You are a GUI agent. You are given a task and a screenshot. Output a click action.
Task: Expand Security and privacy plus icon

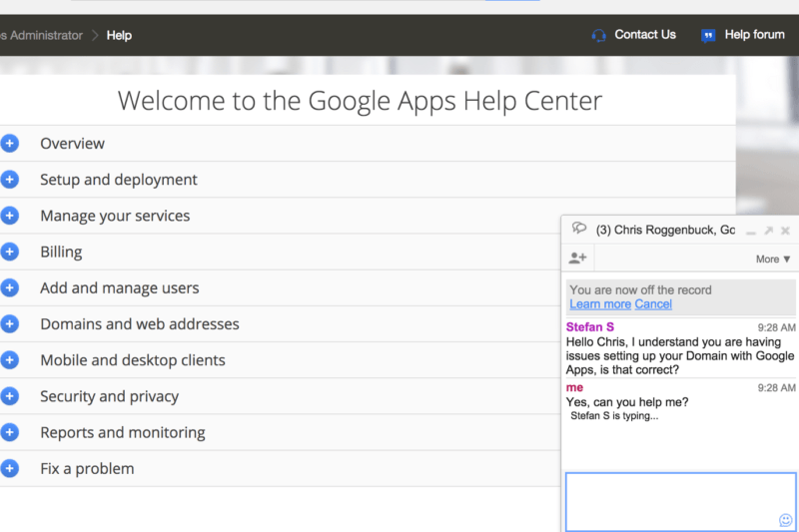point(9,396)
